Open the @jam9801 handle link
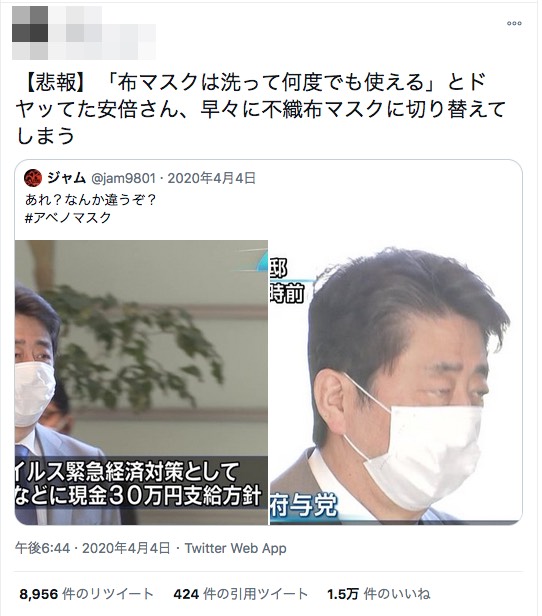 [x=124, y=178]
